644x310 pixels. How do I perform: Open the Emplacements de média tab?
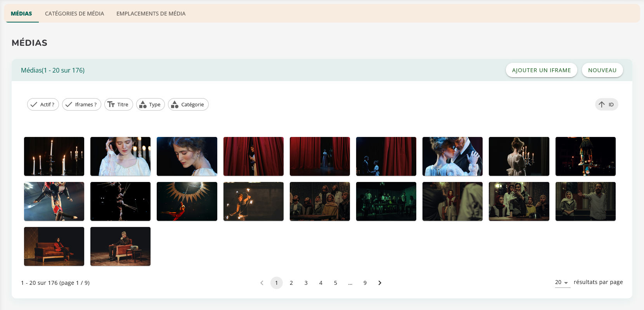tap(151, 14)
